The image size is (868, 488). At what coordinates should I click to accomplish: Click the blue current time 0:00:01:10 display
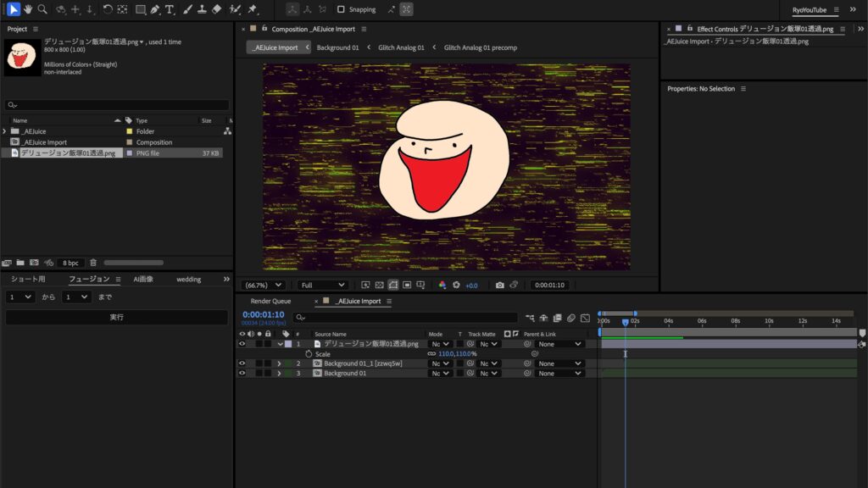(264, 314)
